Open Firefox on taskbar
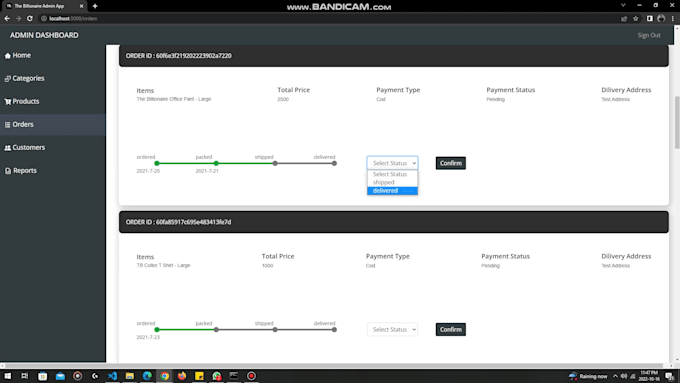Screen dimensions: 680x383 coord(182,376)
